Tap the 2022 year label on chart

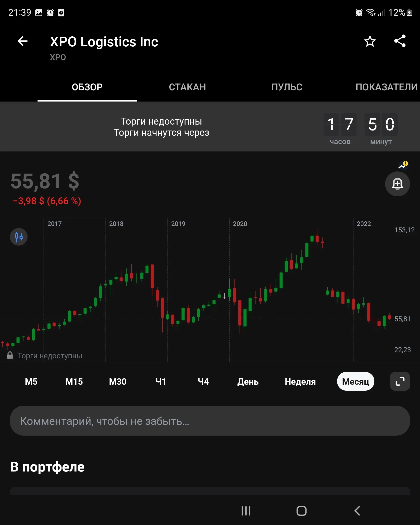(x=364, y=224)
